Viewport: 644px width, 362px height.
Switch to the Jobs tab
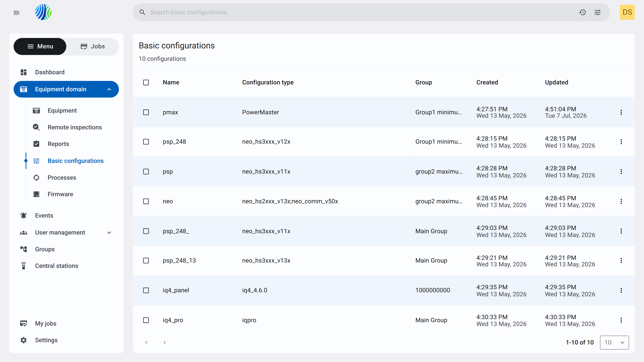click(x=93, y=46)
